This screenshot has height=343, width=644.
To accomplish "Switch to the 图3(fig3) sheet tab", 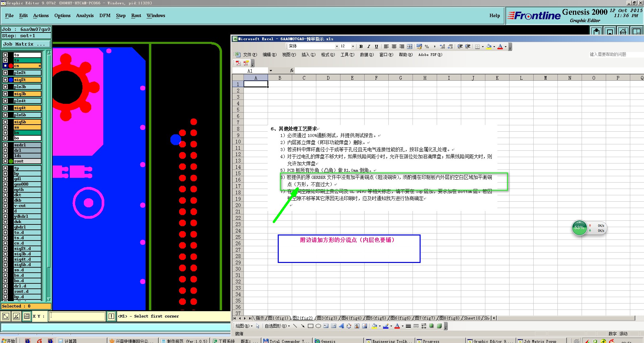I will click(x=327, y=318).
